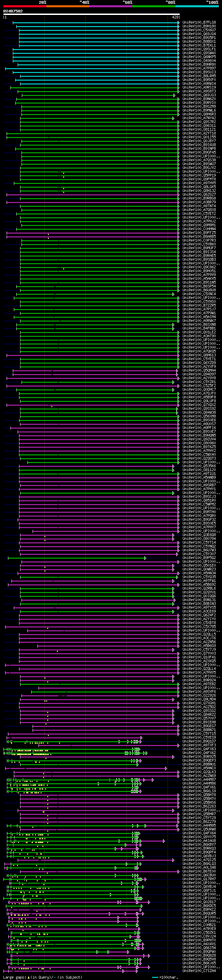Select hit UniRef100_Q17RH7
Screen dimensions: 222x980
coord(199,879)
